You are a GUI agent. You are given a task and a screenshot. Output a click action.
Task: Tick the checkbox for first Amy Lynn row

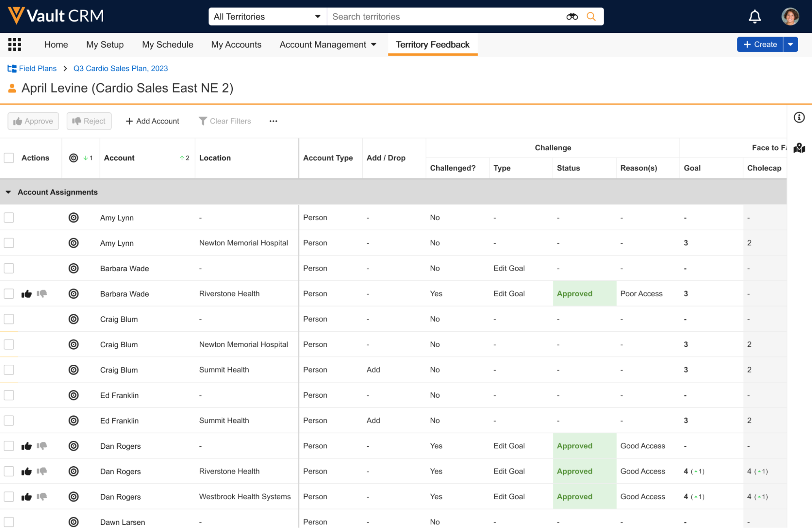(9, 218)
